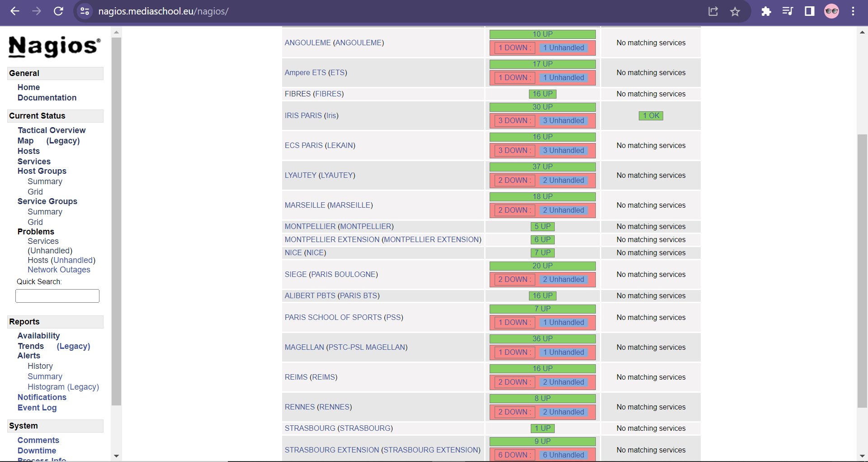The width and height of the screenshot is (868, 462).
Task: Open PARIS SCHOOL OF SPORTS group
Action: tap(333, 317)
